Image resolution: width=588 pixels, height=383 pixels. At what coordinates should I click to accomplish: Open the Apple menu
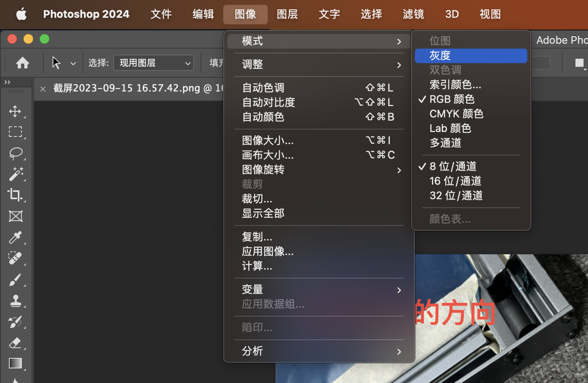click(x=21, y=14)
